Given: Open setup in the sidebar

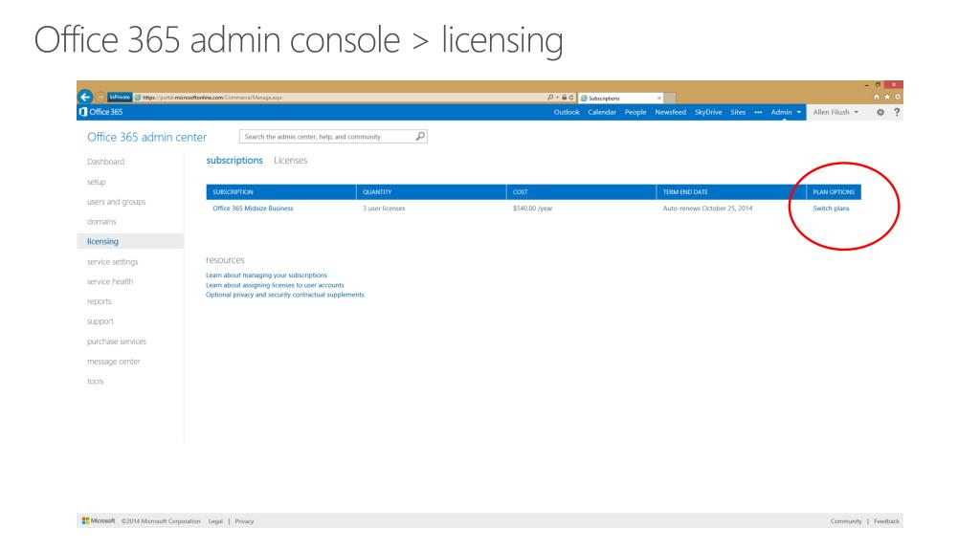Looking at the screenshot, I should pyautogui.click(x=97, y=183).
